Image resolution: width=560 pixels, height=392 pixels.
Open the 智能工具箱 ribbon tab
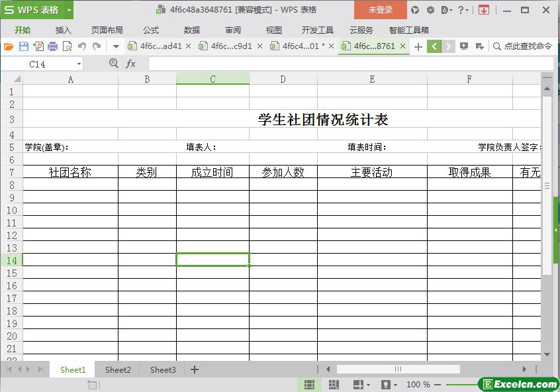coord(409,30)
